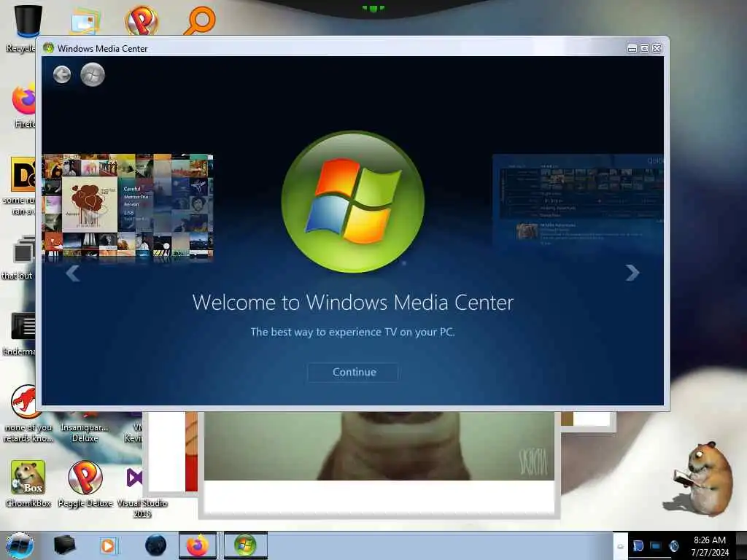
Task: Click the cat picture in the background window
Action: 379,446
